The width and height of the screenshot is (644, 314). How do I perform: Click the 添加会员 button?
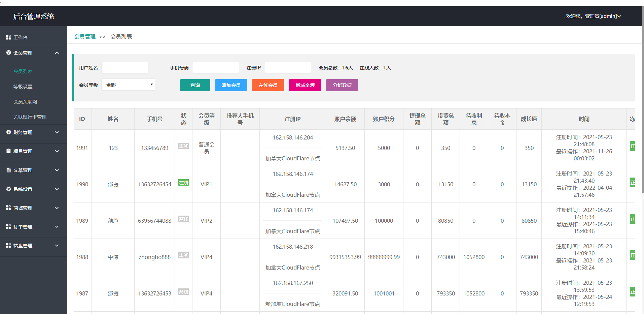pos(231,85)
